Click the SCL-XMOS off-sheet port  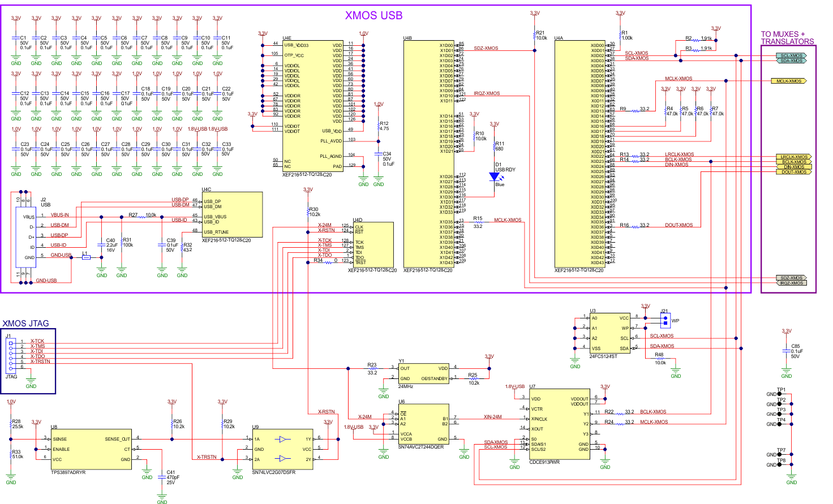[x=791, y=55]
